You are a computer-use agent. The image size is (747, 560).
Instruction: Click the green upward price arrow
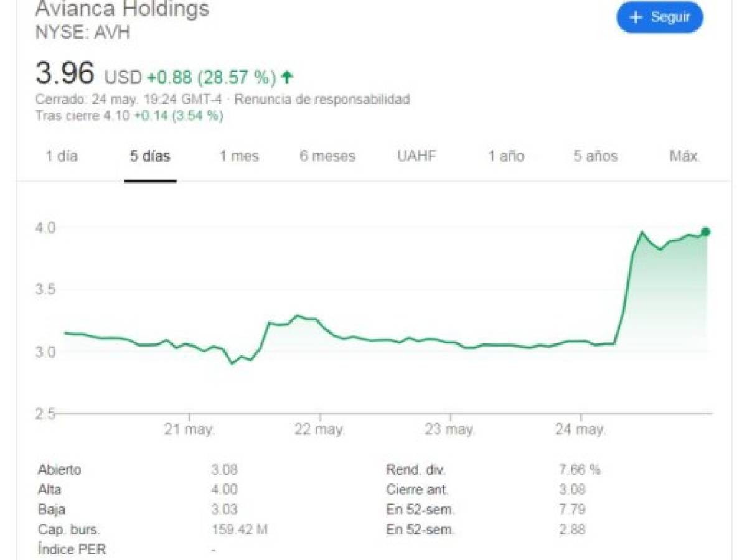click(287, 77)
